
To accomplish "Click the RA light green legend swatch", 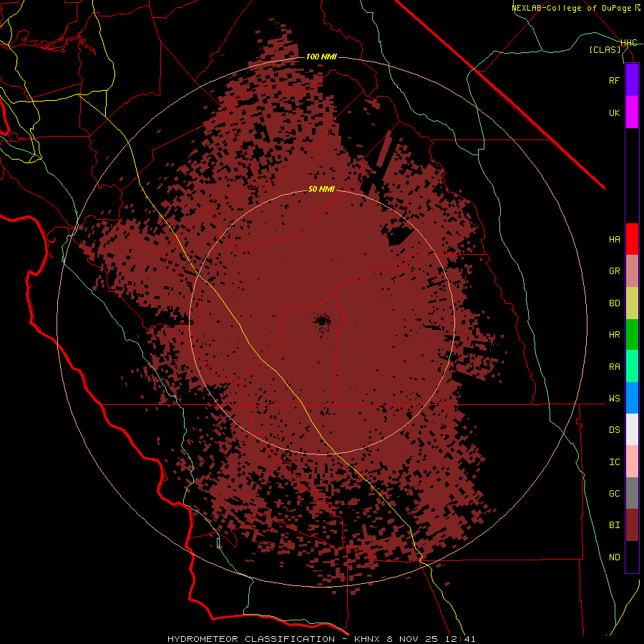I will (x=632, y=366).
